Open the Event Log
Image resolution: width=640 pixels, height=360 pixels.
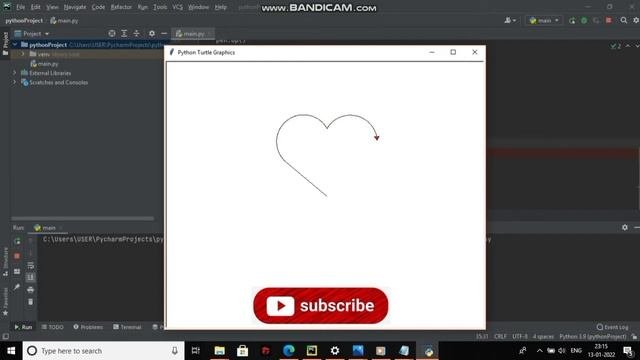point(612,327)
